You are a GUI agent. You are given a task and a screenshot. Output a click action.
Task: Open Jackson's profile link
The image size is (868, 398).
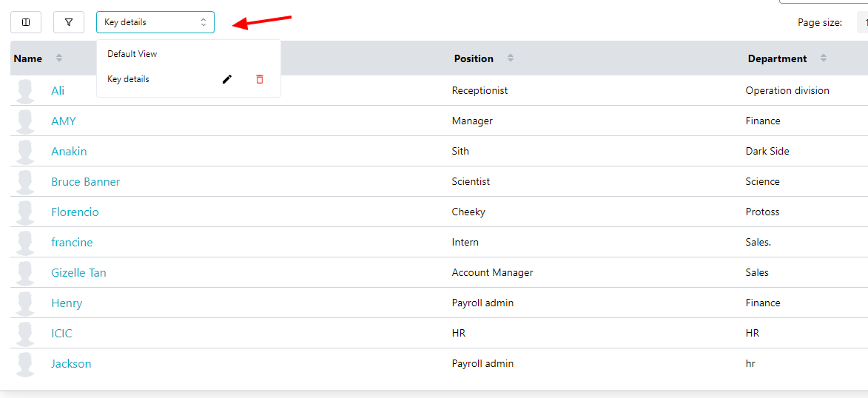pyautogui.click(x=72, y=364)
